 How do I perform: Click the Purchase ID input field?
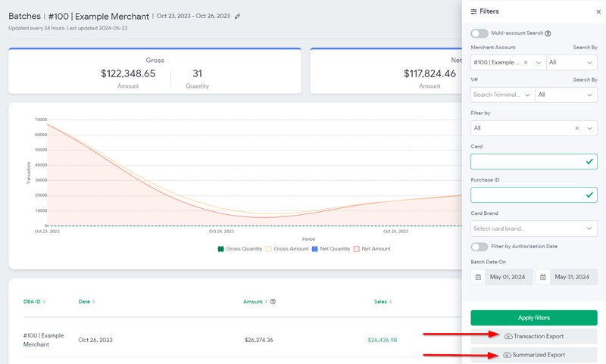(x=534, y=195)
